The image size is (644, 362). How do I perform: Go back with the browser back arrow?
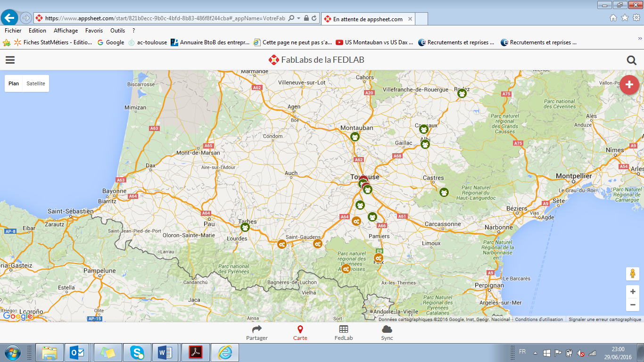10,18
